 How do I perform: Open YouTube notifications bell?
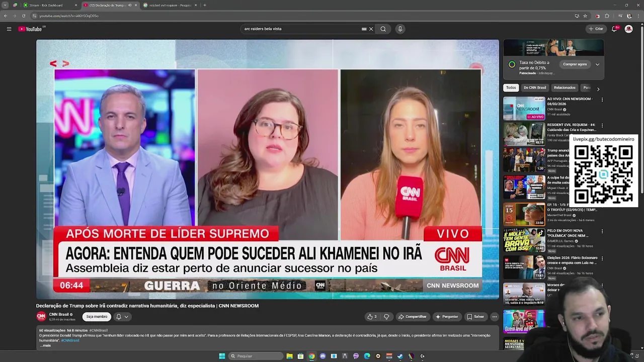tap(614, 29)
